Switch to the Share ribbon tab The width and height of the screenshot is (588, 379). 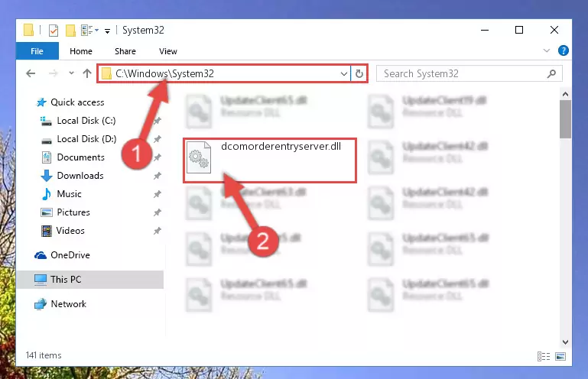(x=125, y=51)
